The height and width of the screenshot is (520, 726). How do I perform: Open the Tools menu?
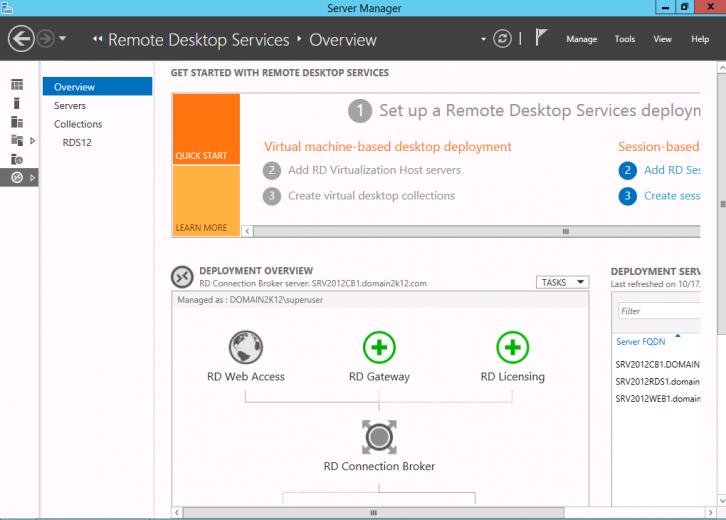(x=625, y=39)
